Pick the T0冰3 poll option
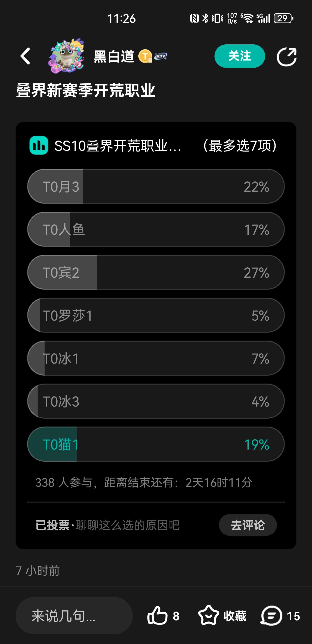Screen dimensions: 312x644 coord(156,401)
